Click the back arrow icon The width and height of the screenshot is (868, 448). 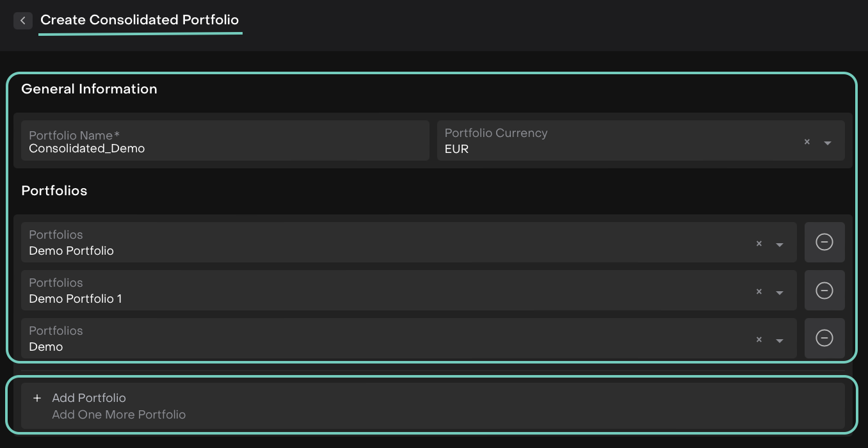(x=23, y=20)
